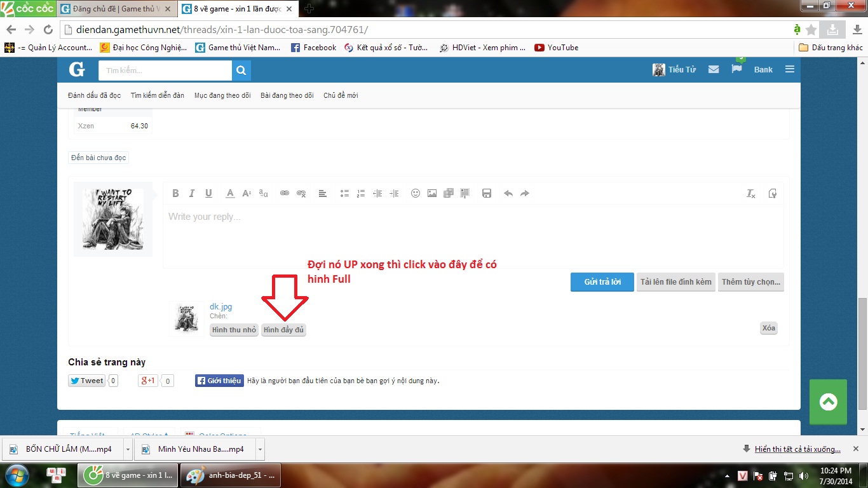
Task: Open the inbox envelope icon
Action: pyautogui.click(x=714, y=69)
